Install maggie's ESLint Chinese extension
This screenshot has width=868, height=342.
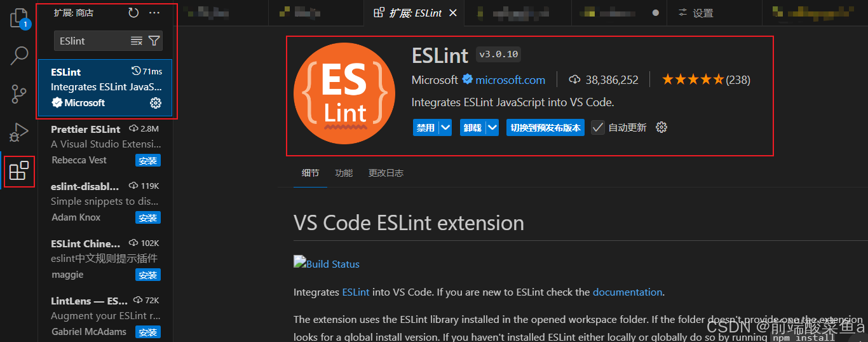click(x=148, y=275)
